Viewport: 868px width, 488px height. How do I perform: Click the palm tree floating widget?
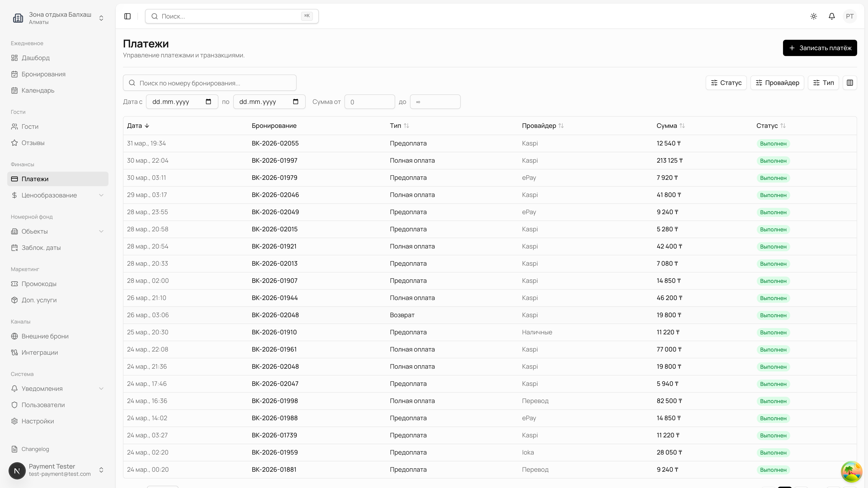(851, 472)
